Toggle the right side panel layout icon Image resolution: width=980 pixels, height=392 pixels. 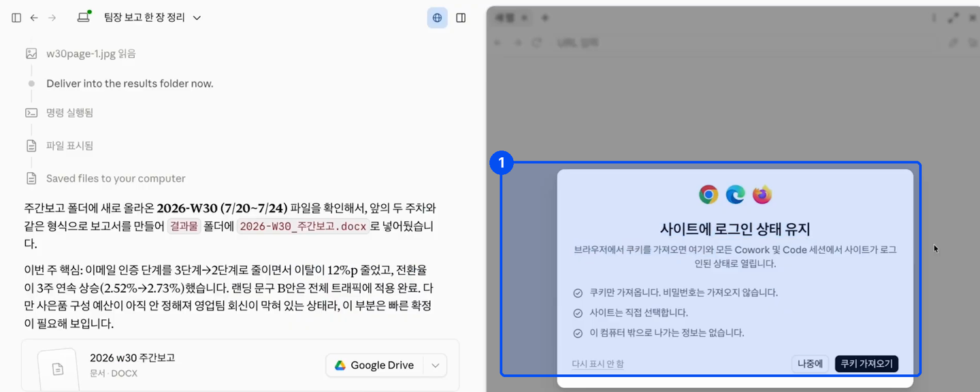[x=461, y=18]
